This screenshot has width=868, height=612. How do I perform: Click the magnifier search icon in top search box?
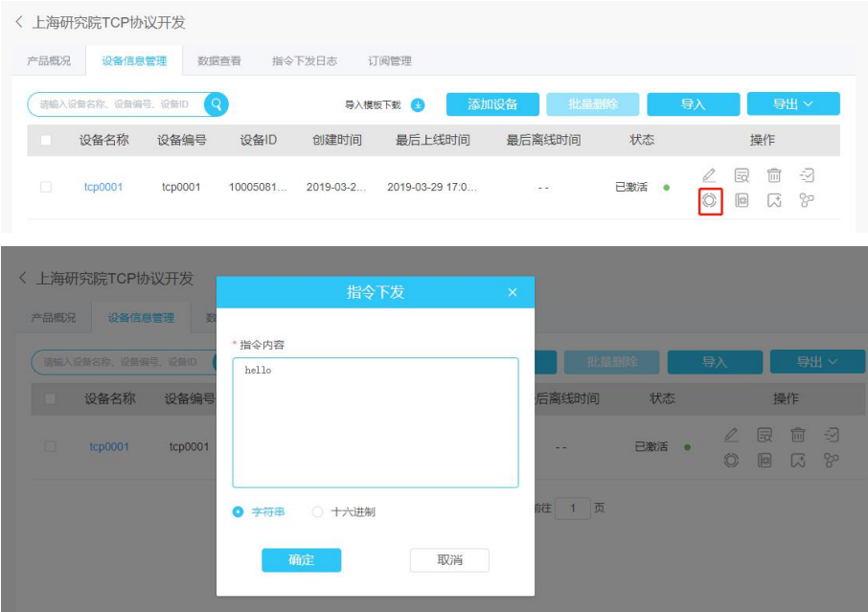[x=217, y=104]
